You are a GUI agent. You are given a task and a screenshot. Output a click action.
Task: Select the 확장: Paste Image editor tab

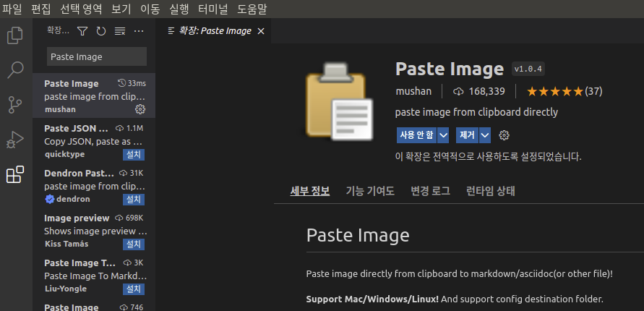tap(215, 31)
